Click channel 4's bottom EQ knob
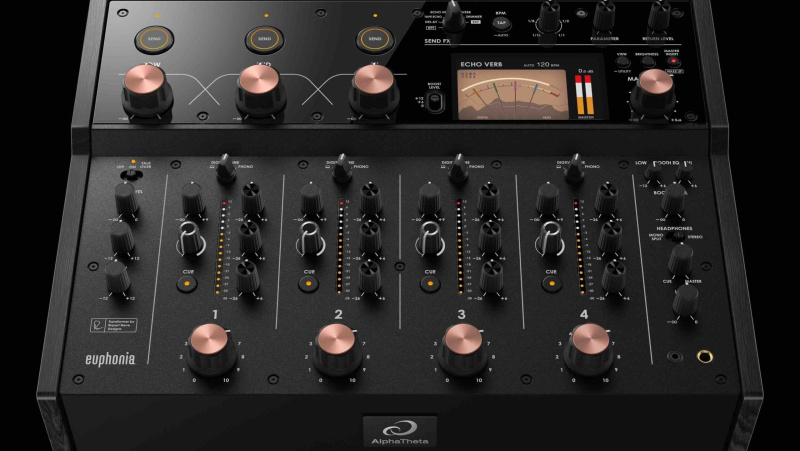800x451 pixels. (x=613, y=278)
